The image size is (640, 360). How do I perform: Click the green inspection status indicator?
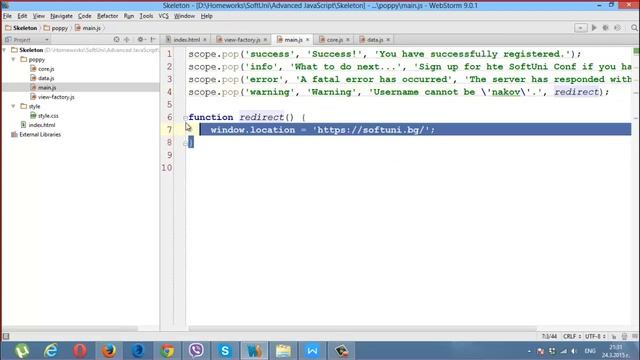coord(636,51)
